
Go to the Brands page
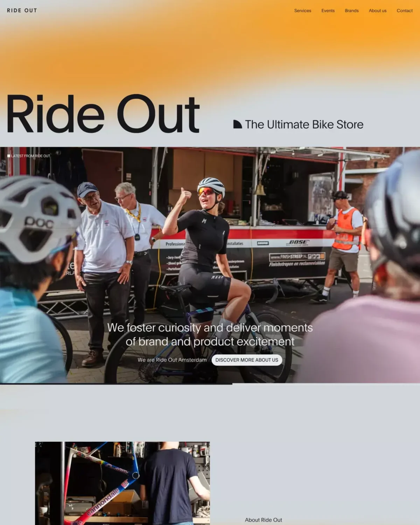click(x=351, y=10)
